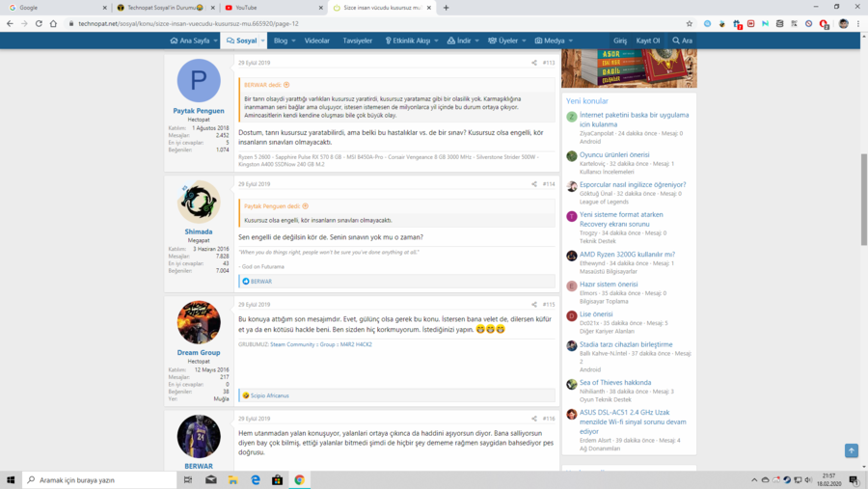Screen dimensions: 868x489
Task: Click BERWAR like reaction name
Action: [261, 282]
